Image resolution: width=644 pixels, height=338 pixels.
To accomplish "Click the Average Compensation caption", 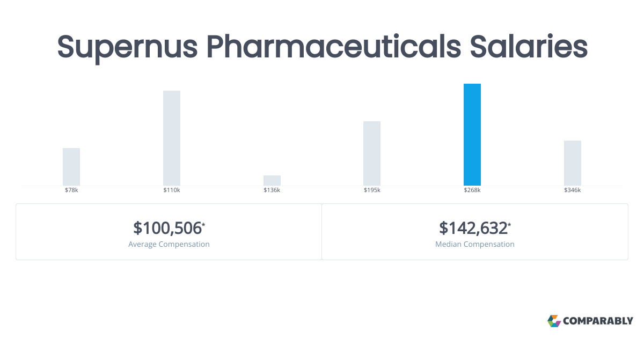I will (x=169, y=244).
